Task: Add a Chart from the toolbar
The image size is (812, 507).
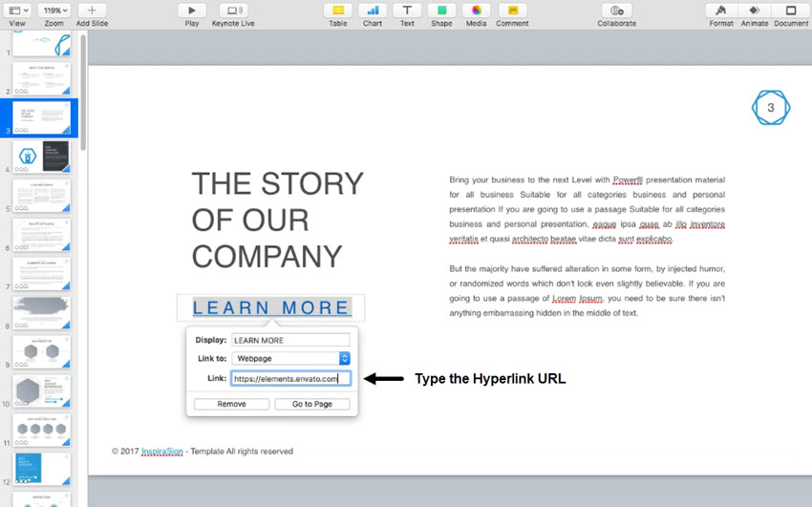Action: (373, 10)
